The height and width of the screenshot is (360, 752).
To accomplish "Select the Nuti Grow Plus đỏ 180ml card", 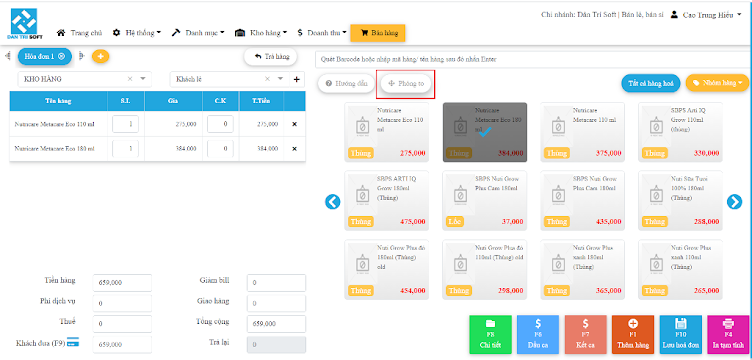I will click(x=387, y=269).
